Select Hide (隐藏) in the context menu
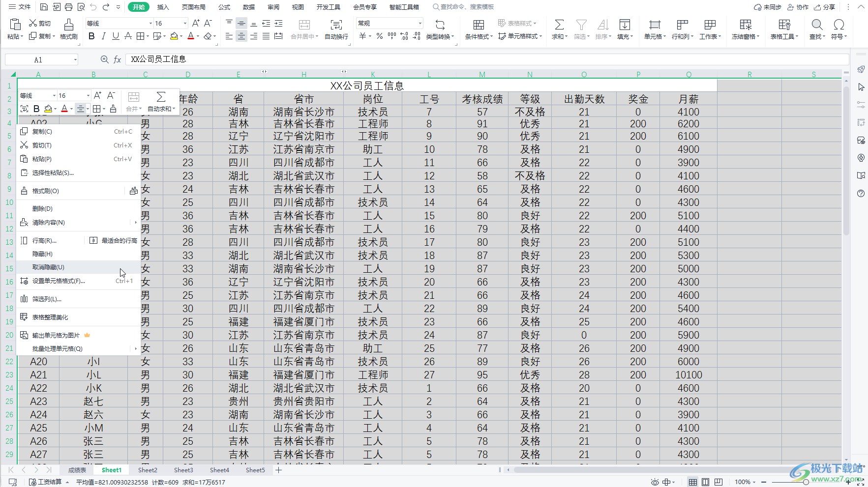 [x=78, y=254]
